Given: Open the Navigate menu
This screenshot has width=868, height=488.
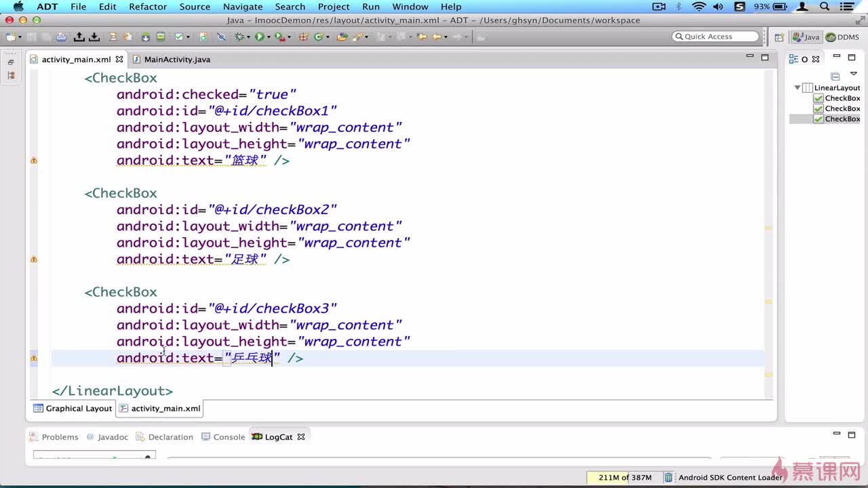Looking at the screenshot, I should (243, 7).
